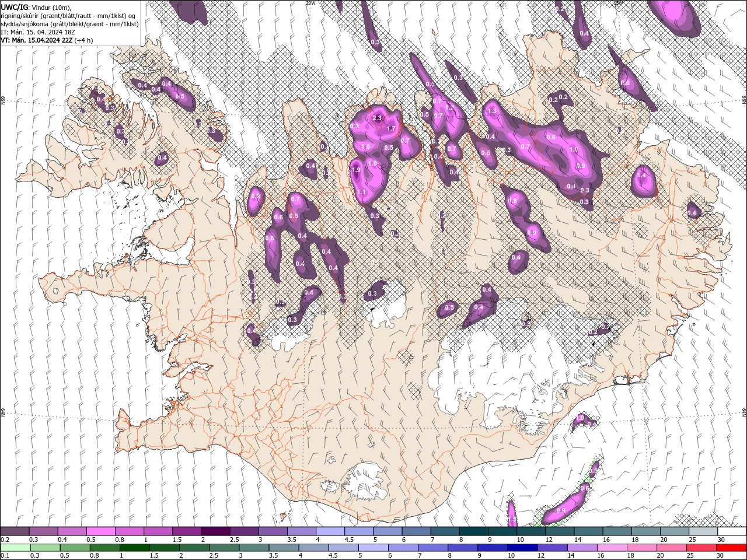Viewport: 747px width, 560px height.
Task: Click the snow legend swatch between 0.2 and 0.3
Action: (x=15, y=531)
